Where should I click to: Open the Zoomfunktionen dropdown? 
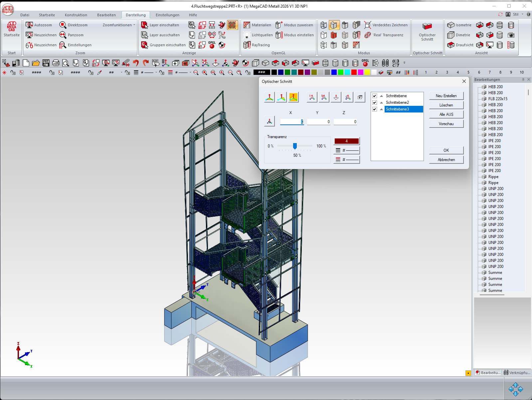tap(119, 25)
